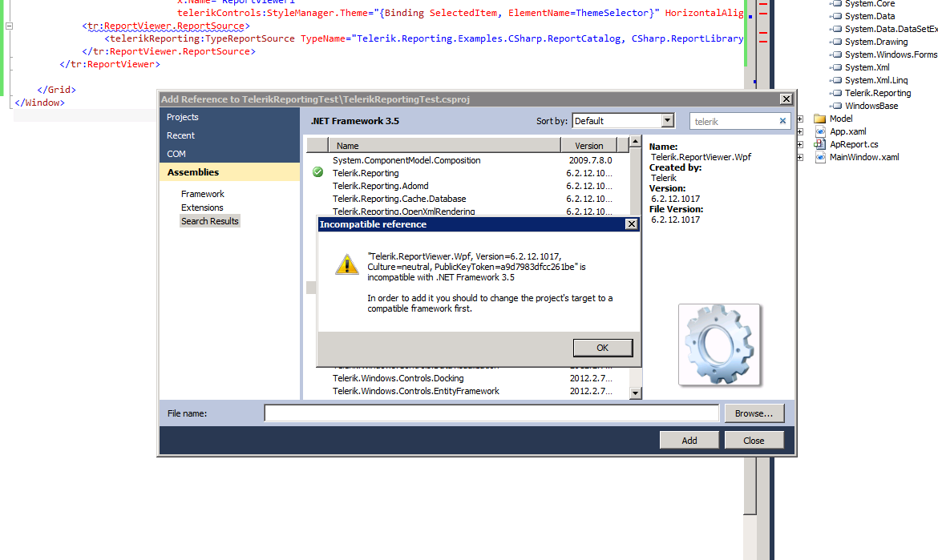Viewport: 938px width, 560px height.
Task: Open the Sort by Default dropdown
Action: pos(668,121)
